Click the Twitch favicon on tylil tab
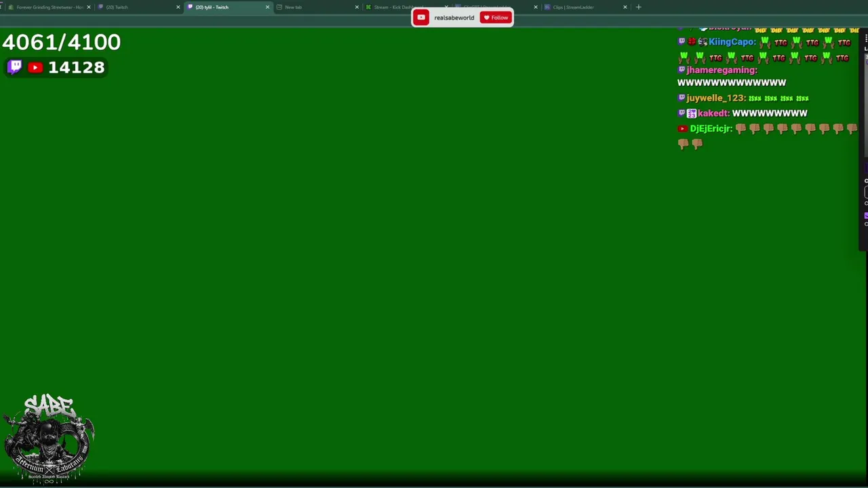Viewport: 868px width, 488px height. 191,7
